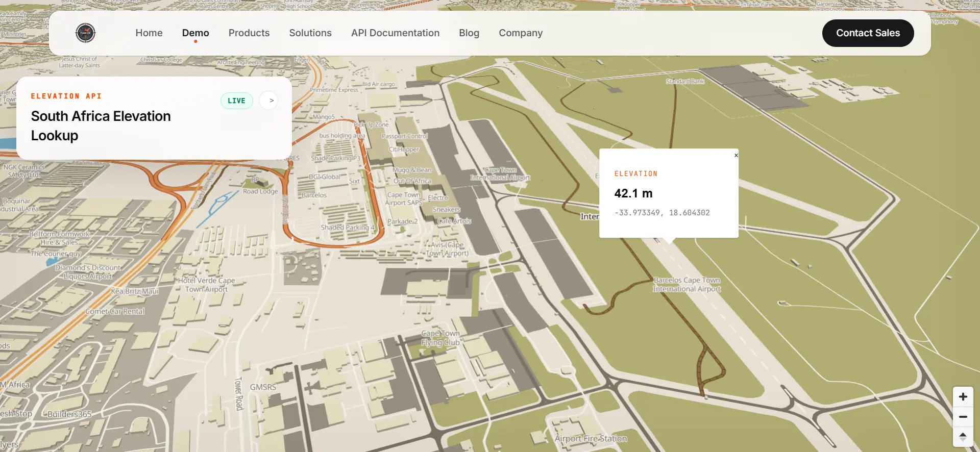Zoom in with the plus button
The width and height of the screenshot is (980, 452).
tap(963, 397)
